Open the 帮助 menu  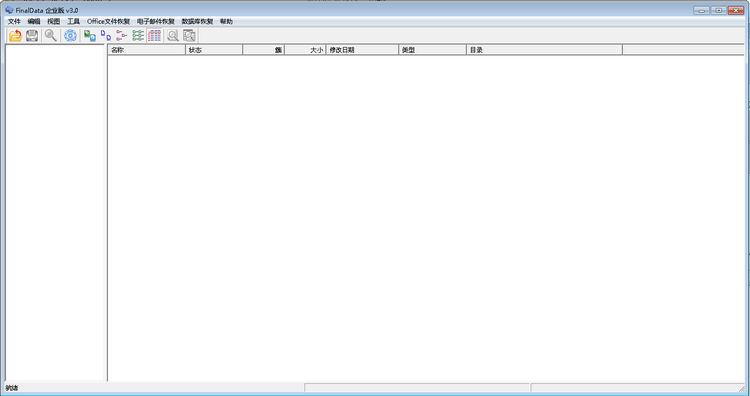[226, 22]
